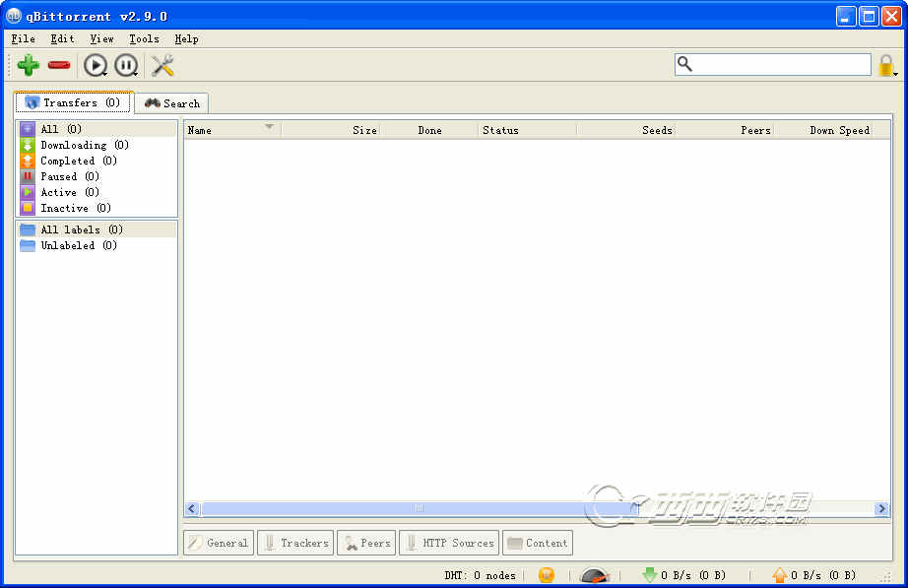Show the HTTP Sources properties panel
Screen dimensions: 908x588
(449, 543)
